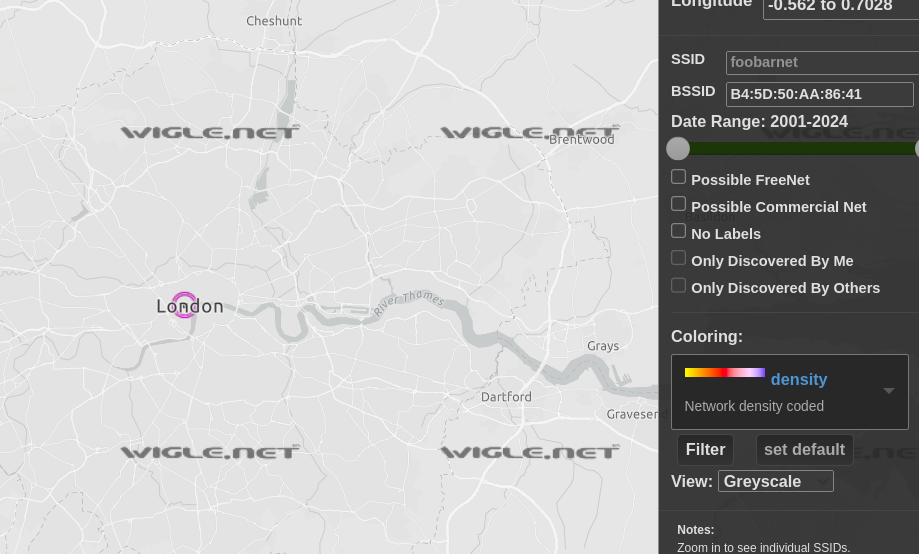The width and height of the screenshot is (919, 554).
Task: Click the set default button
Action: pyautogui.click(x=804, y=450)
